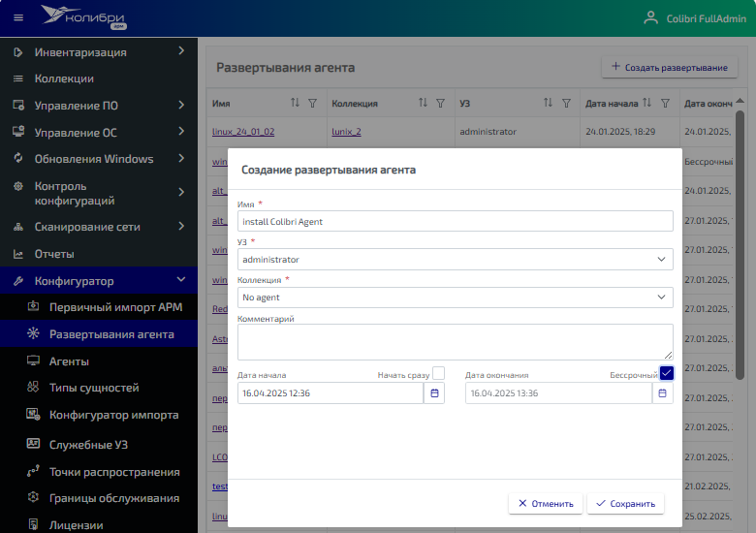This screenshot has height=533, width=756.
Task: Open the Colibri FullAdmin user profile icon
Action: 650,17
